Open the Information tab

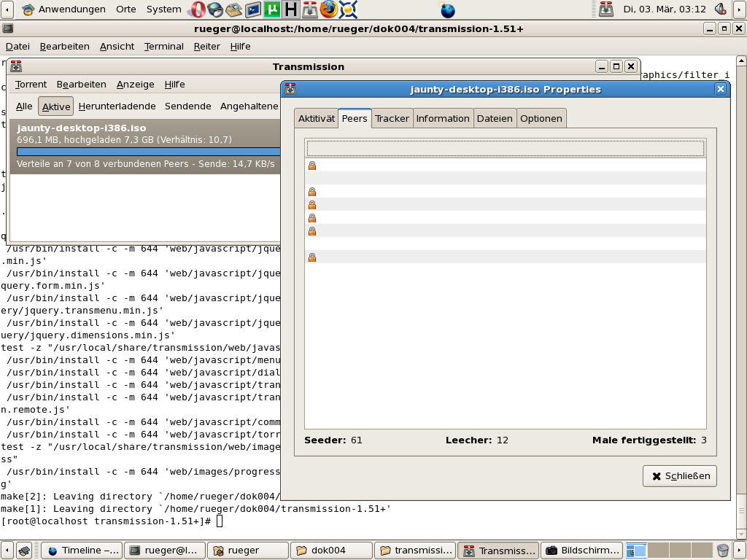click(443, 119)
